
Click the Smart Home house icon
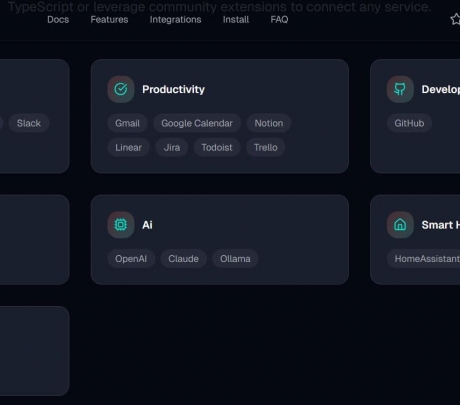click(400, 225)
